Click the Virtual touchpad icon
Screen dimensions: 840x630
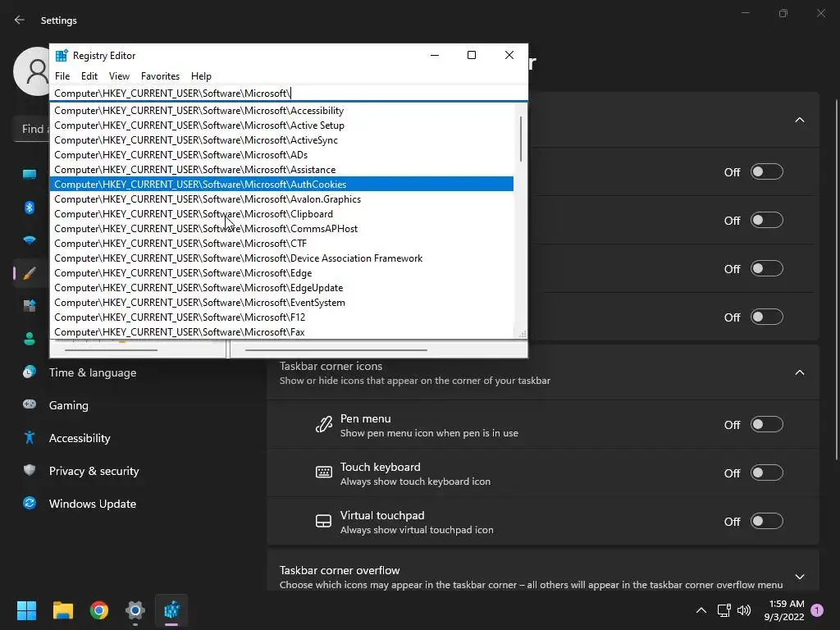point(323,521)
